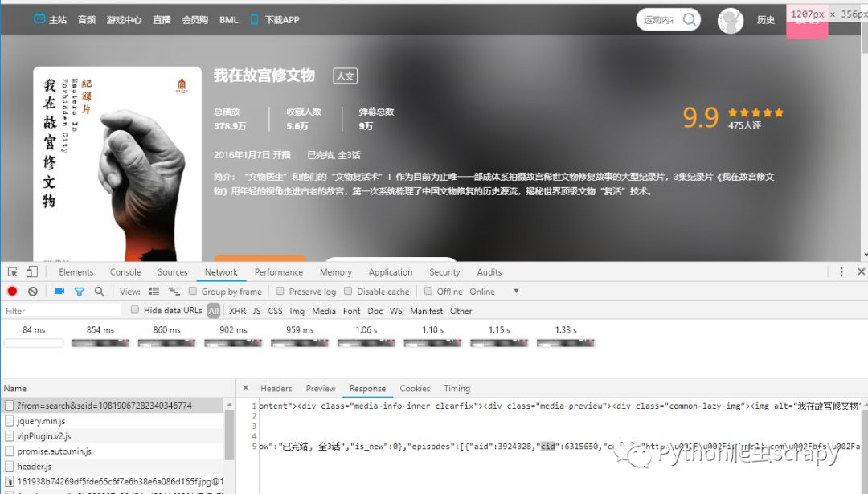Viewport: 868px width, 494px height.
Task: Select the Network tab
Action: click(221, 272)
